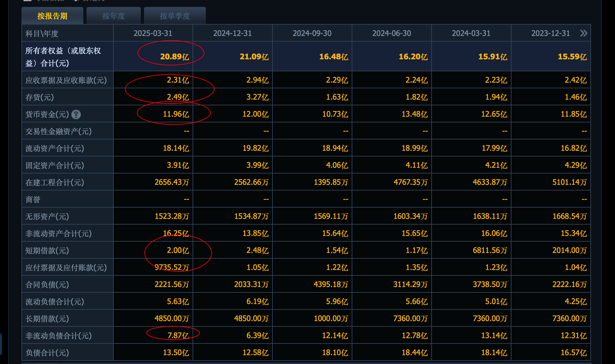Switch to the 按报告期 tab
The image size is (615, 364).
coord(52,16)
